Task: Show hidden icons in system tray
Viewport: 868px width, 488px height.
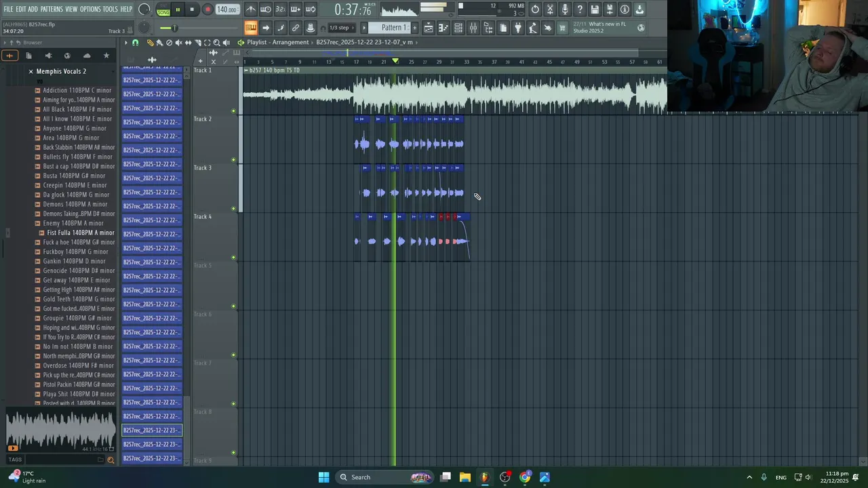Action: (749, 477)
